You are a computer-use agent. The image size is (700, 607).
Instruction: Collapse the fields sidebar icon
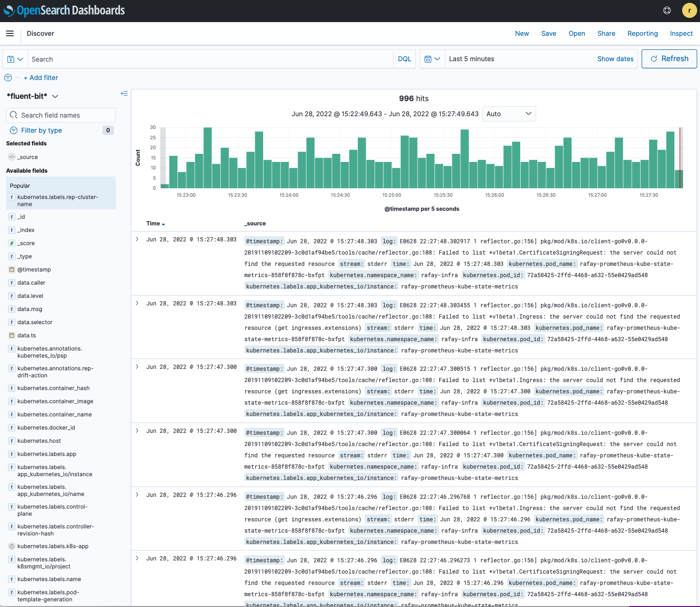[x=124, y=94]
